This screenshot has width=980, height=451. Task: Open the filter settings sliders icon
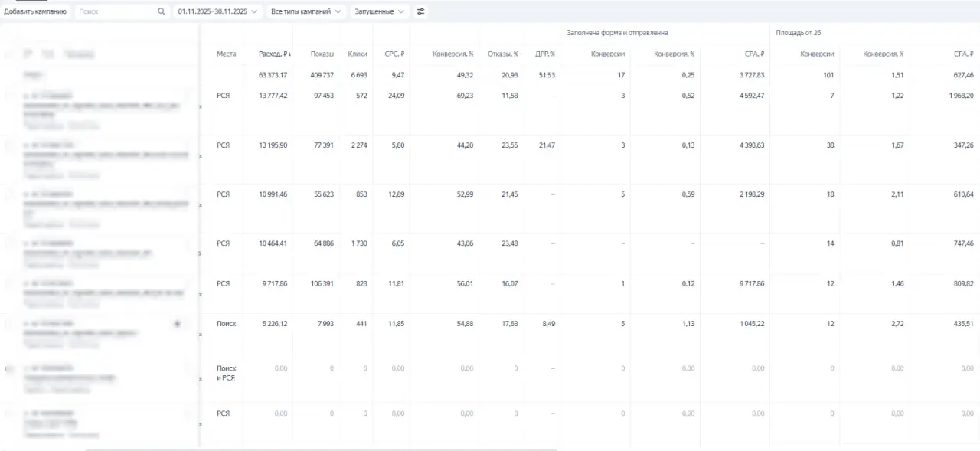tap(420, 11)
